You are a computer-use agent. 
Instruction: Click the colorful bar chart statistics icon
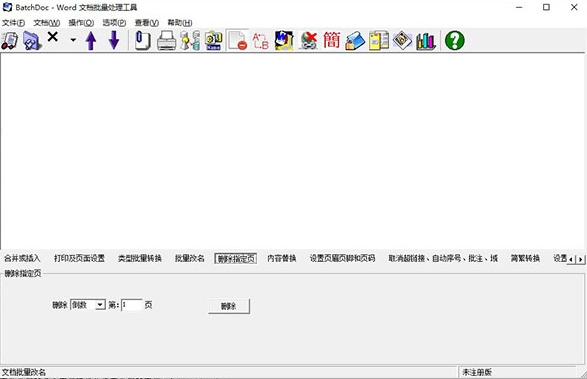coord(426,40)
